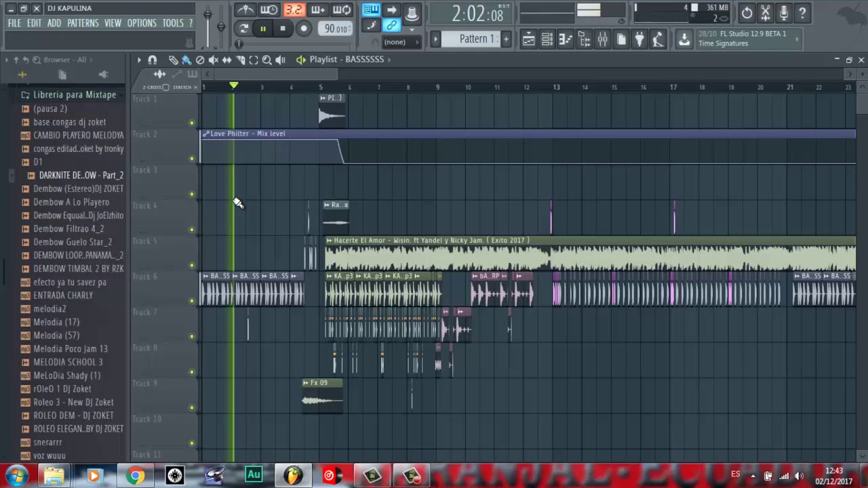Toggle the metronome icon
This screenshot has height=488, width=868.
pyautogui.click(x=245, y=10)
